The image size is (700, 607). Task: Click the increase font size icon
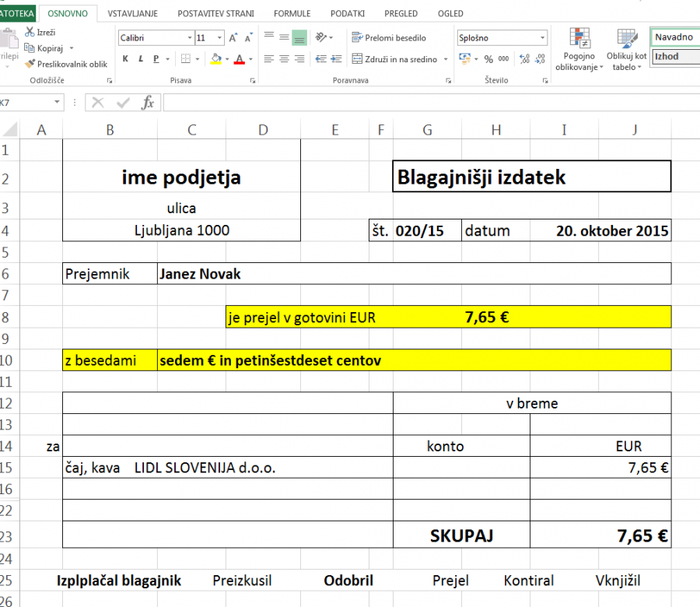233,37
